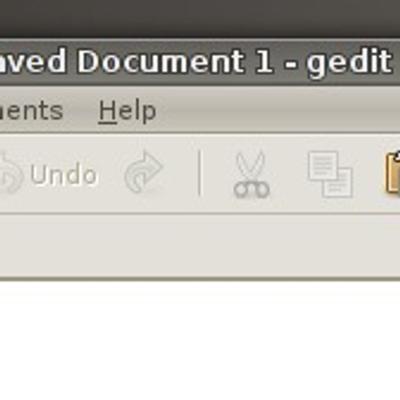
Task: Click the Undo arrow icon
Action: point(11,173)
